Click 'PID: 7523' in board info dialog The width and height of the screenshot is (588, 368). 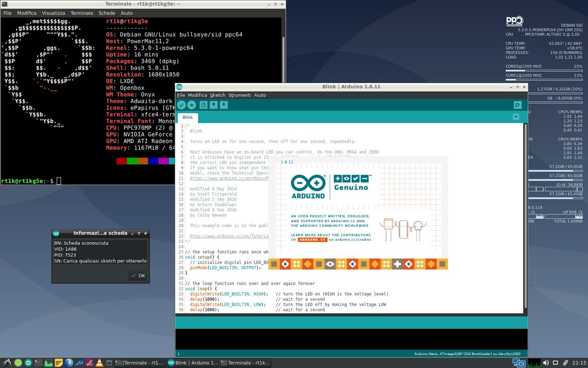click(x=65, y=255)
